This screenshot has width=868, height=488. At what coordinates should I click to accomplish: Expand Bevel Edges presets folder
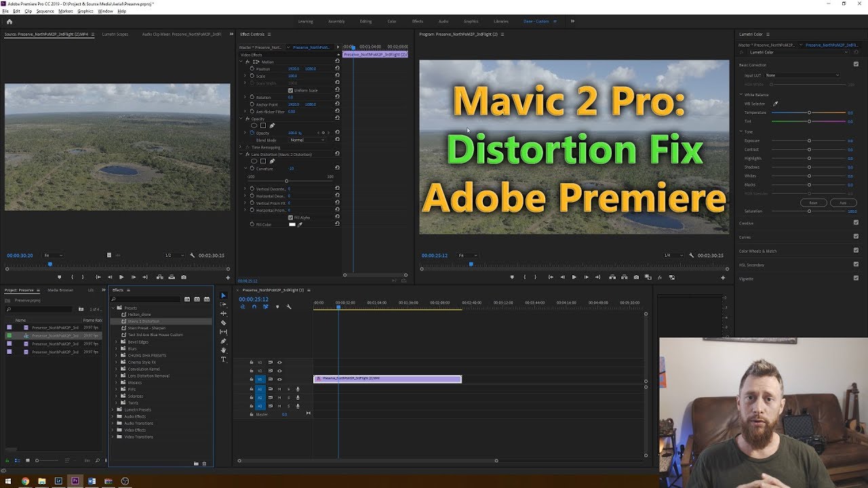[116, 342]
